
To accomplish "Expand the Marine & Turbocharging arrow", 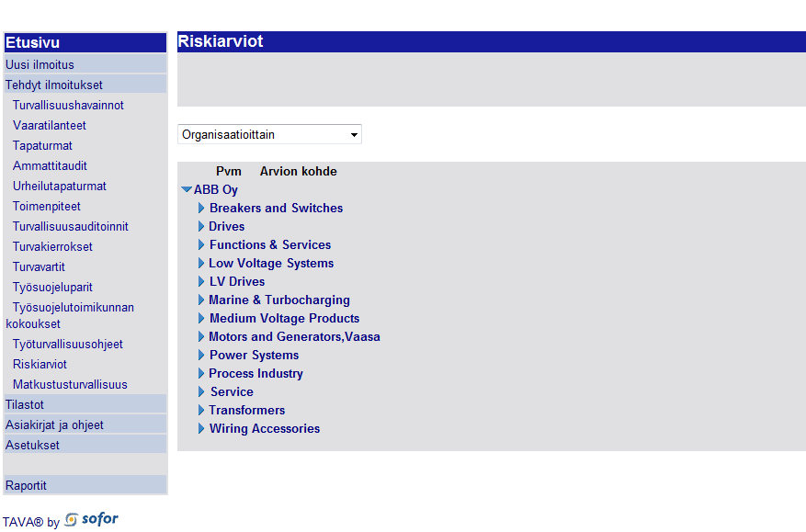I will [201, 300].
